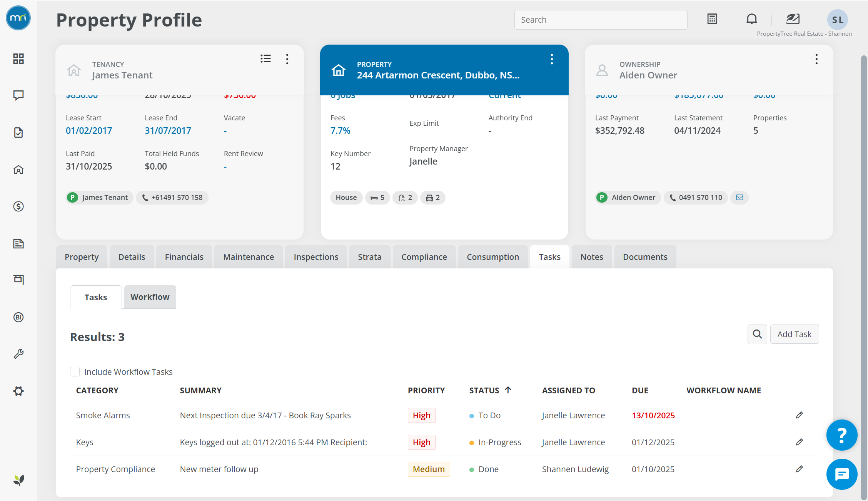Image resolution: width=868 pixels, height=501 pixels.
Task: Open the chat bubble support button
Action: pyautogui.click(x=842, y=474)
